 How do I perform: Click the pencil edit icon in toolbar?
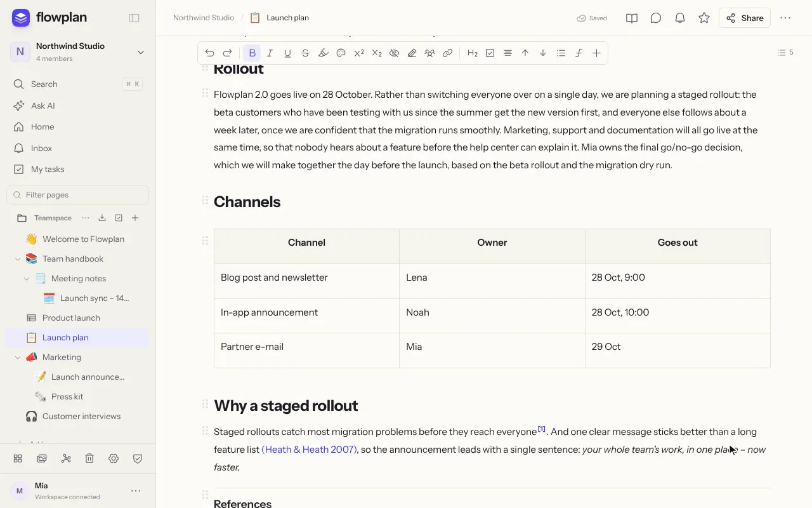(x=412, y=53)
